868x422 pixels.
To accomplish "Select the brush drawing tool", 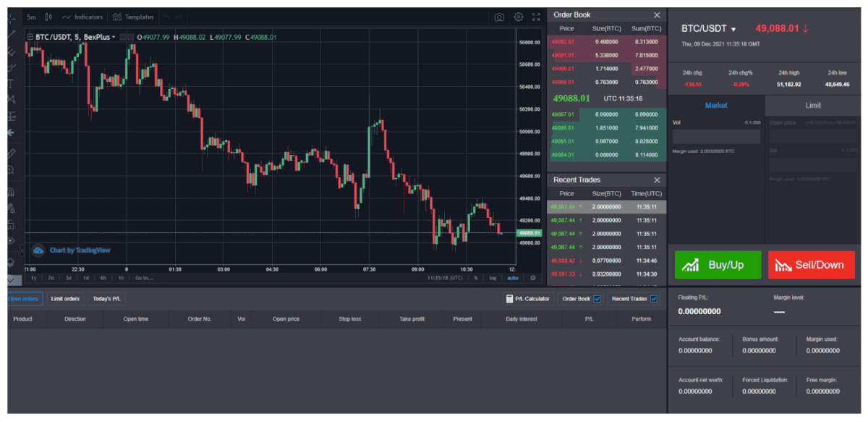I will click(x=11, y=67).
